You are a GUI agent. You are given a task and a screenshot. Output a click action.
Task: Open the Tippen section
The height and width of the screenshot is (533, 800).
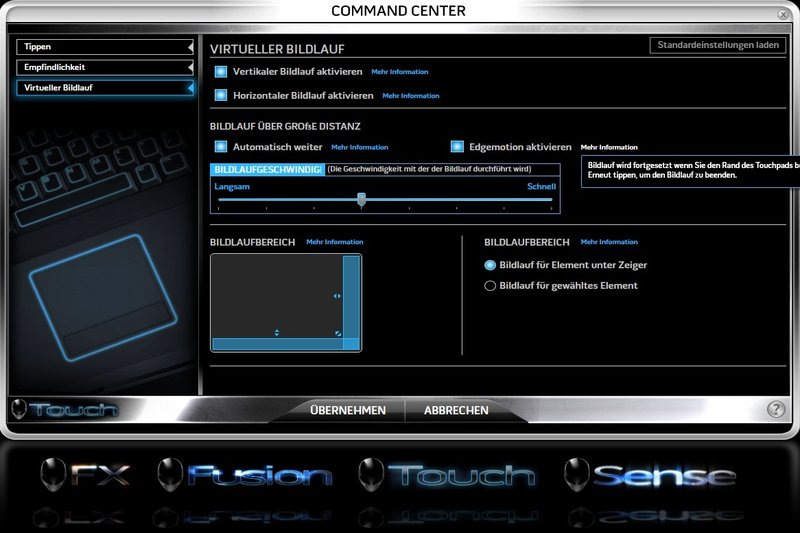point(105,47)
